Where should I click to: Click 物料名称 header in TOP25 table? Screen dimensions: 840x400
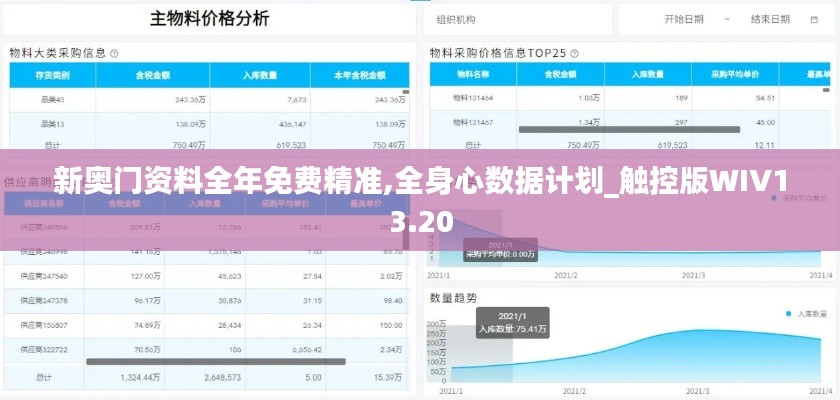point(473,75)
